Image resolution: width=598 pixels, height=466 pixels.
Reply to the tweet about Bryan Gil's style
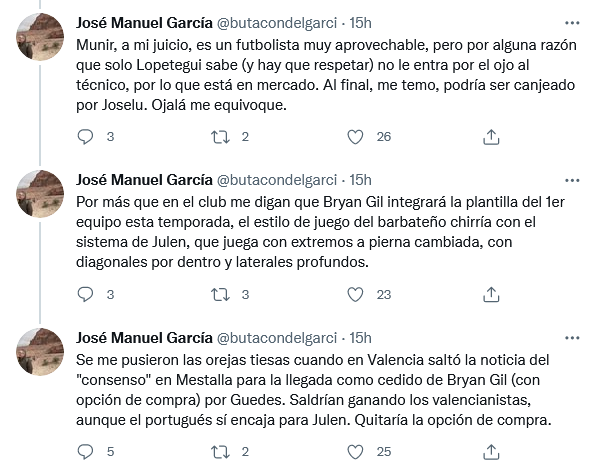coord(85,294)
